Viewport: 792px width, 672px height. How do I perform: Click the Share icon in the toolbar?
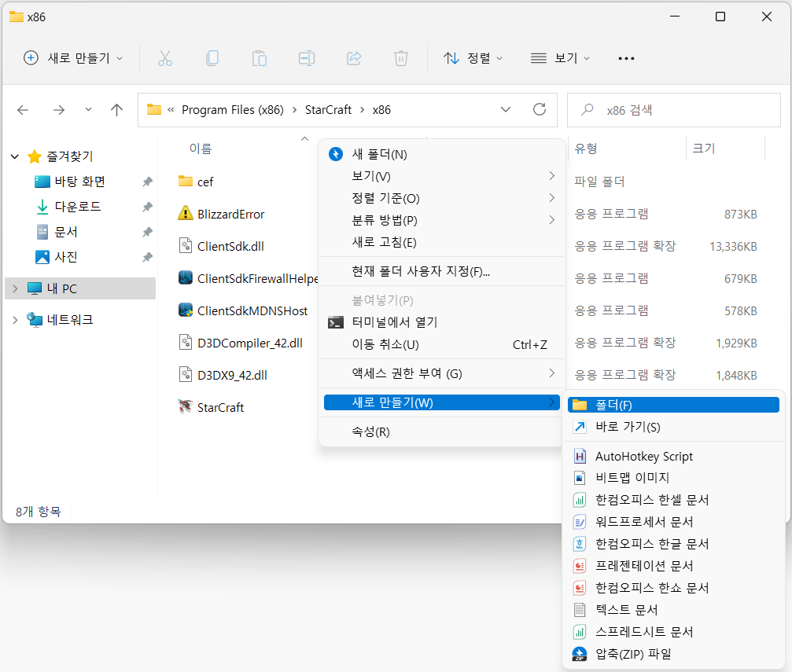[x=354, y=59]
